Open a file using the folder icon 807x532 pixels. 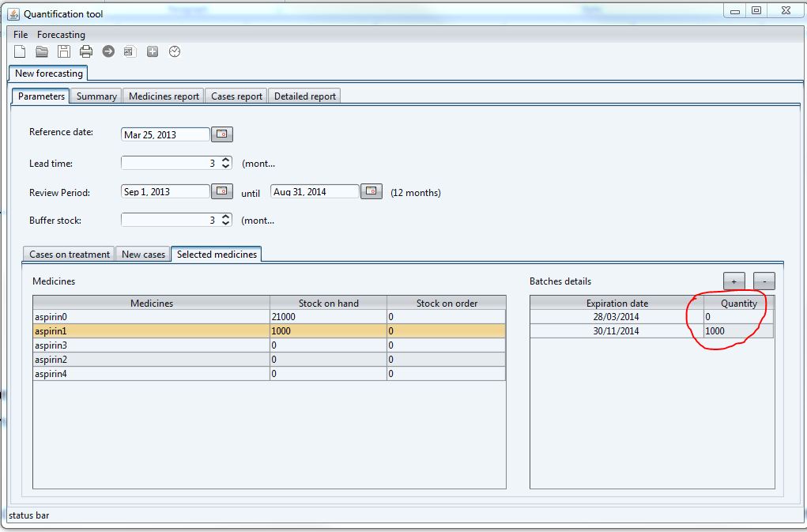tap(42, 51)
